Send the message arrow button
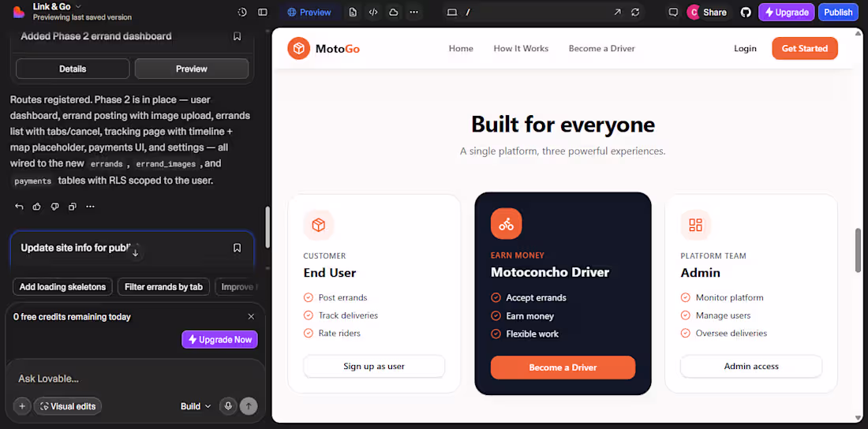The width and height of the screenshot is (868, 429). (249, 406)
